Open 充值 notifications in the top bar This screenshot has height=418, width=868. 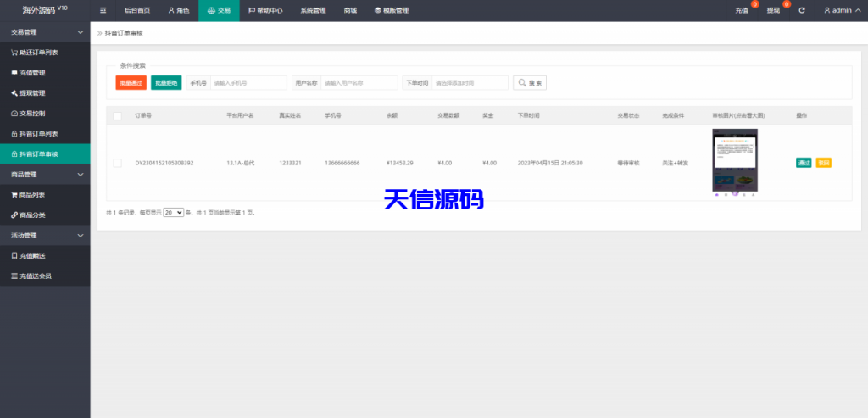point(742,10)
